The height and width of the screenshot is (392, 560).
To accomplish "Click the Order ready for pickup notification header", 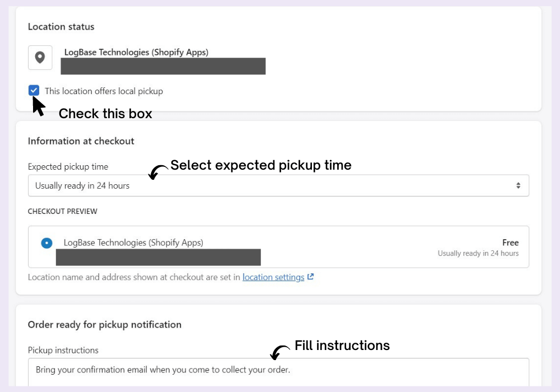I will click(x=104, y=324).
